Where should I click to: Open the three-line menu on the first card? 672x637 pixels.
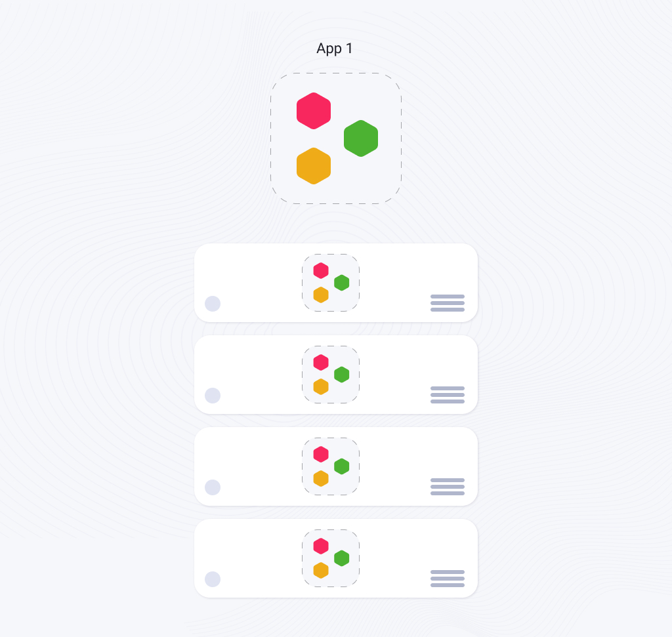[448, 303]
